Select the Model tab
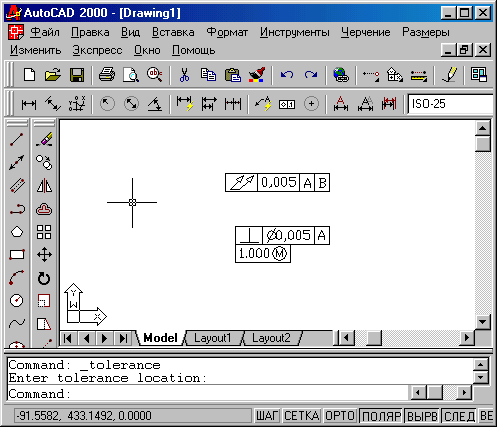Screen dimensions: 497x427 pyautogui.click(x=160, y=338)
